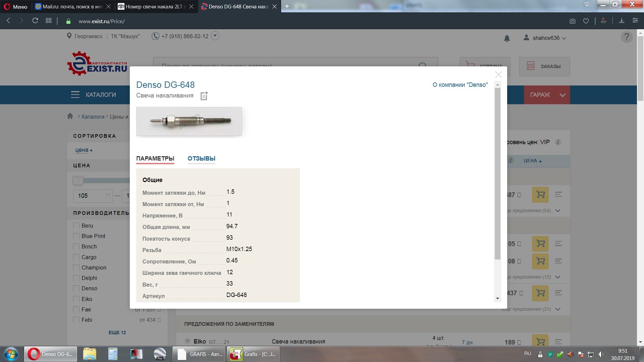Tick the Fae manufacturer checkbox
The image size is (644, 362).
[76, 309]
